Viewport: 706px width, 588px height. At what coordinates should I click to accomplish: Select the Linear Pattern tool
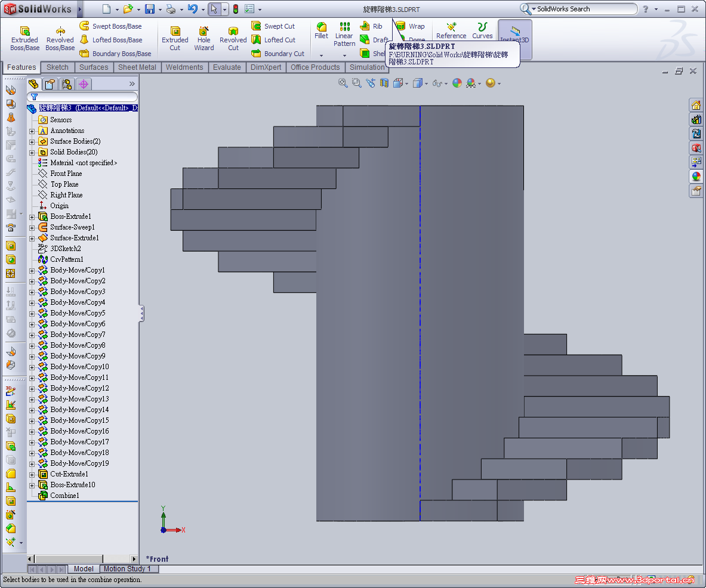pos(344,34)
